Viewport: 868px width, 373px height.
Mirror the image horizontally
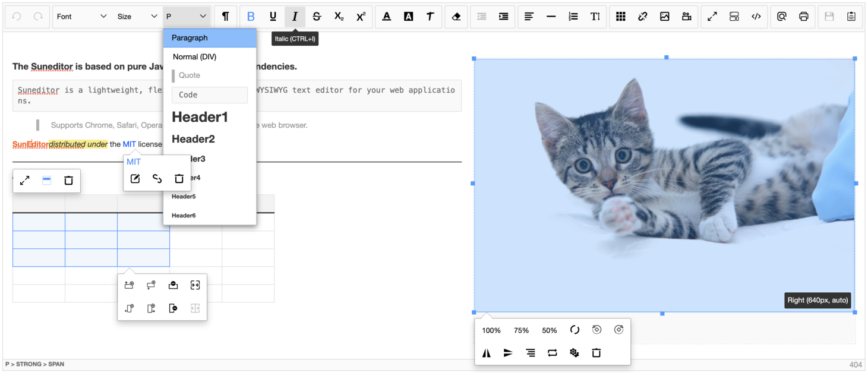pyautogui.click(x=487, y=353)
